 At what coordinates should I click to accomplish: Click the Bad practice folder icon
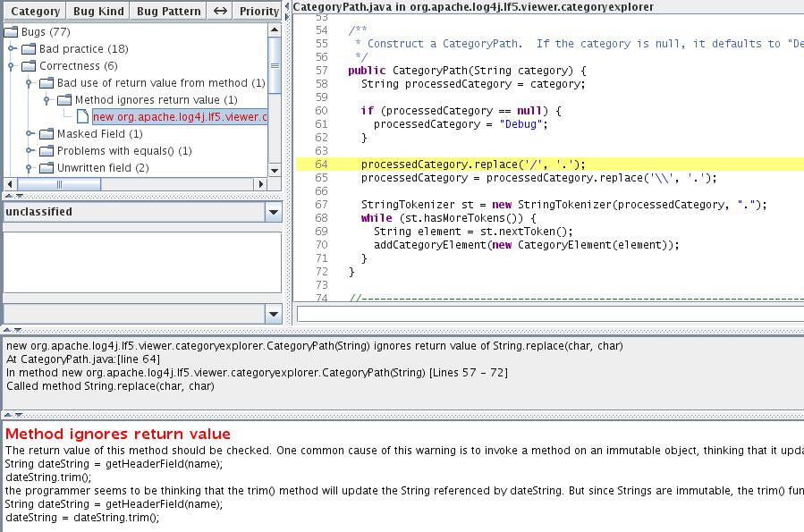29,48
